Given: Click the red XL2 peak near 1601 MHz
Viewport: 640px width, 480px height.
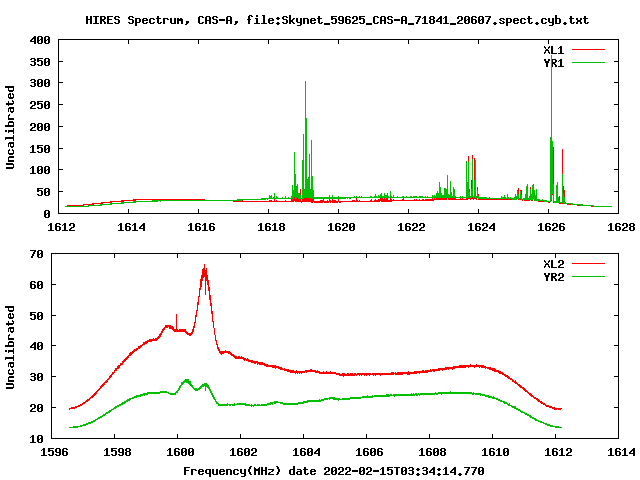Looking at the screenshot, I should (204, 270).
